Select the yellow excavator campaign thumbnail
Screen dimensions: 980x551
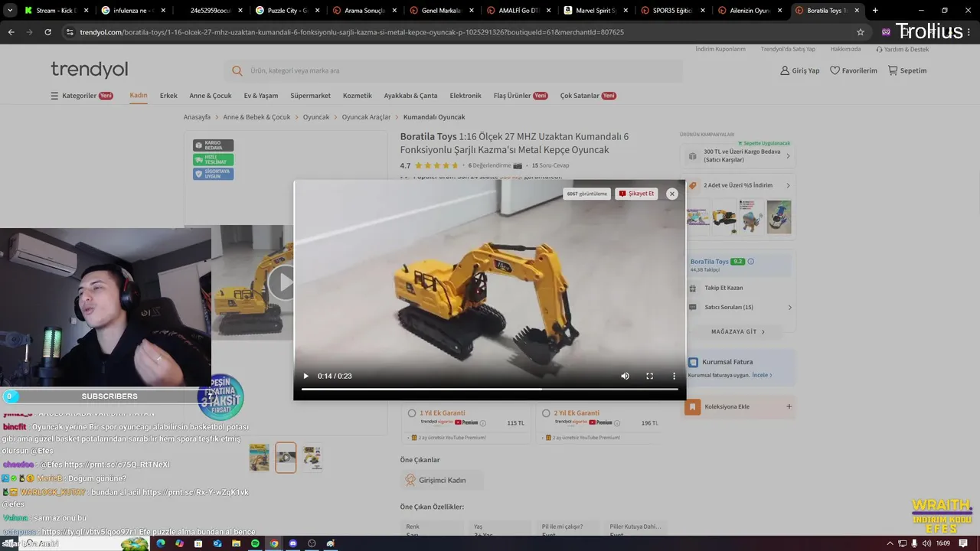pos(724,217)
